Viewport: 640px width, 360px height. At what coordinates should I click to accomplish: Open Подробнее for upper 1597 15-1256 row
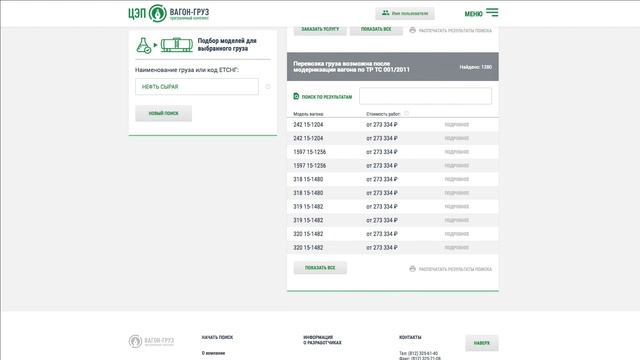click(457, 152)
